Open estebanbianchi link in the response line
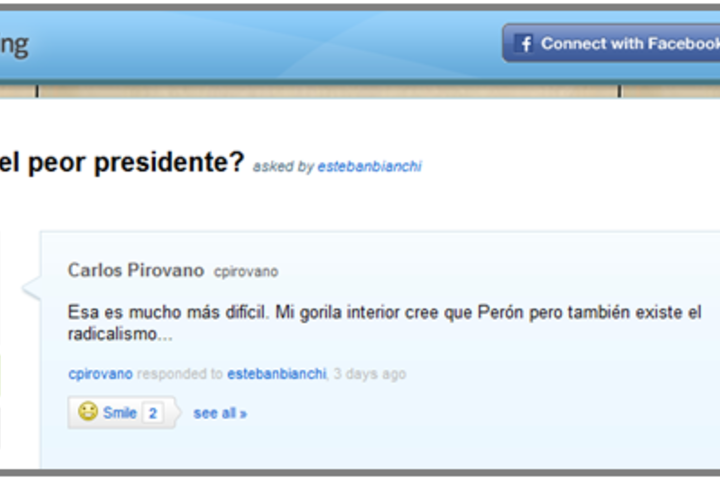 pyautogui.click(x=277, y=374)
